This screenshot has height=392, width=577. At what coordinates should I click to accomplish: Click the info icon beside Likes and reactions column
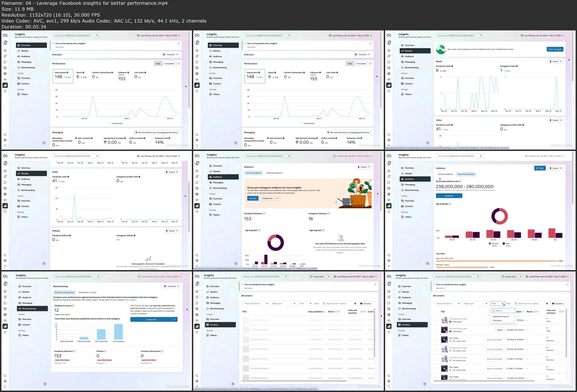coord(560,311)
